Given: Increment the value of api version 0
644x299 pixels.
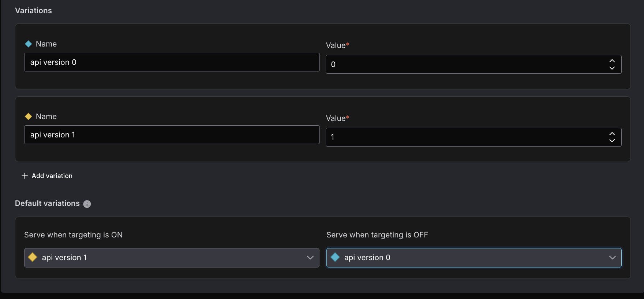Looking at the screenshot, I should pyautogui.click(x=612, y=61).
